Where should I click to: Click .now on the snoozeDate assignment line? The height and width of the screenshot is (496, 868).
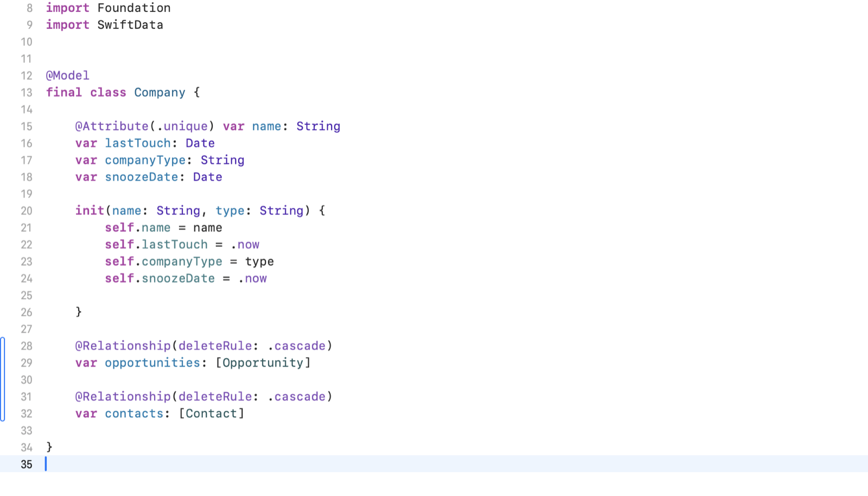coord(252,278)
